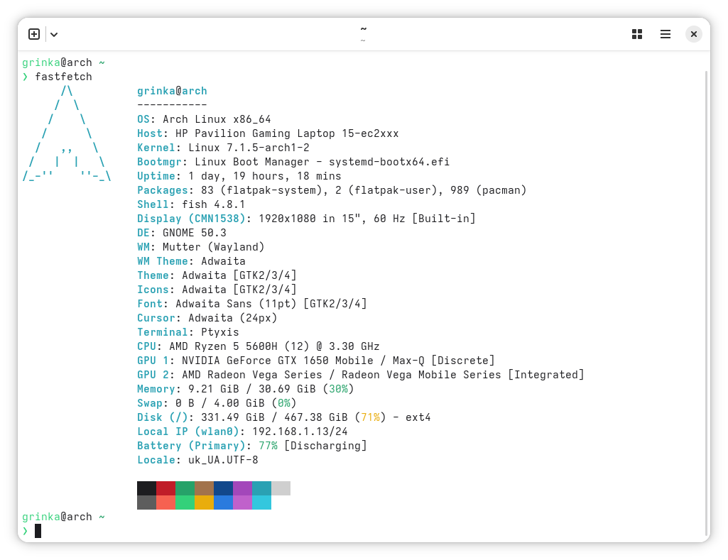Click the bright blue color block

(x=223, y=503)
